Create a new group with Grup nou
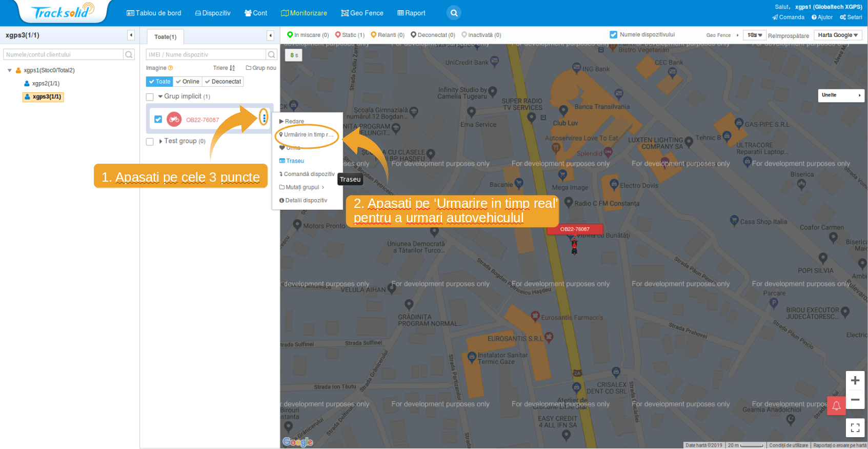This screenshot has width=868, height=449. pyautogui.click(x=261, y=68)
